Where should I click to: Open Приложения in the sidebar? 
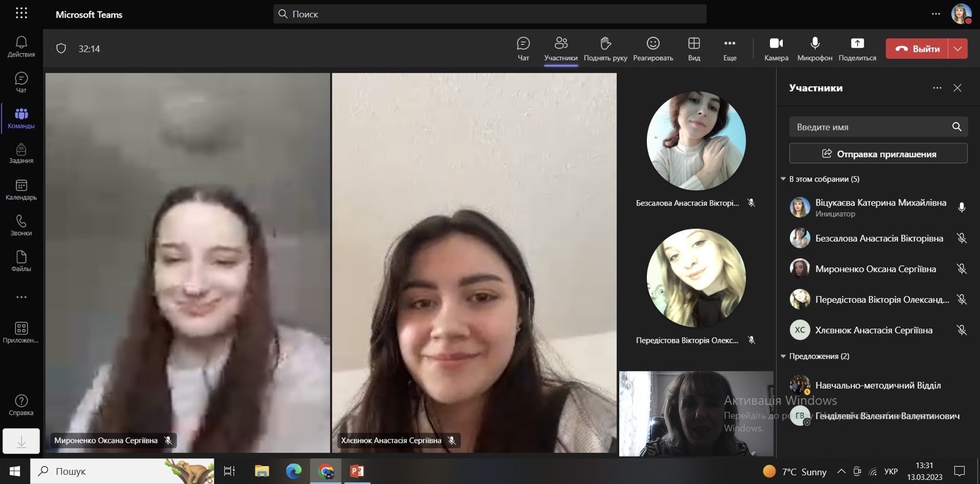21,332
